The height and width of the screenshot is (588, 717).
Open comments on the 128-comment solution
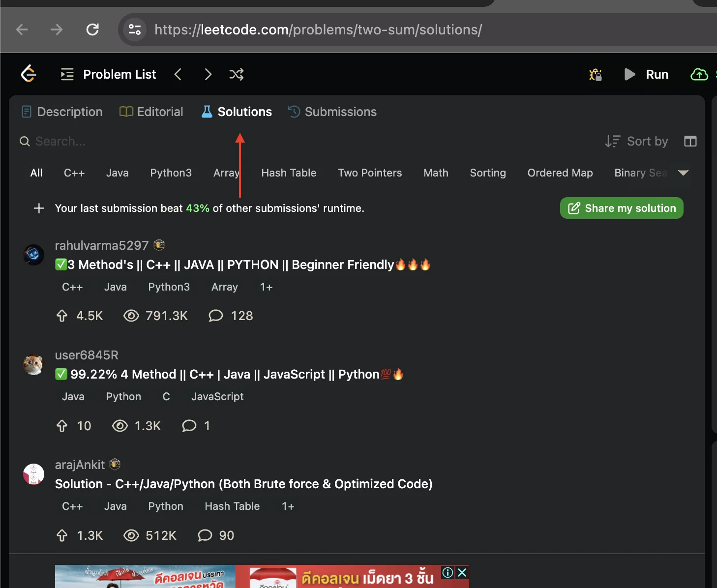click(231, 316)
